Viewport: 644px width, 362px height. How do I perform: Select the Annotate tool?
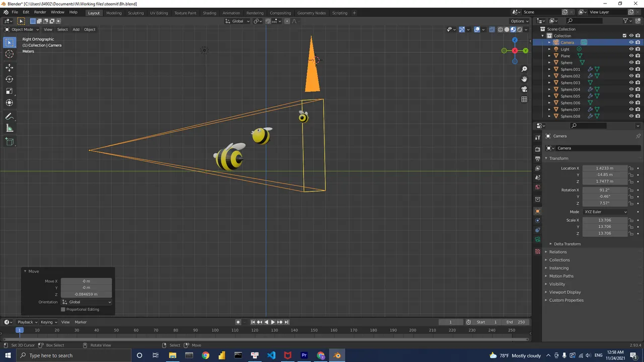coord(10,116)
